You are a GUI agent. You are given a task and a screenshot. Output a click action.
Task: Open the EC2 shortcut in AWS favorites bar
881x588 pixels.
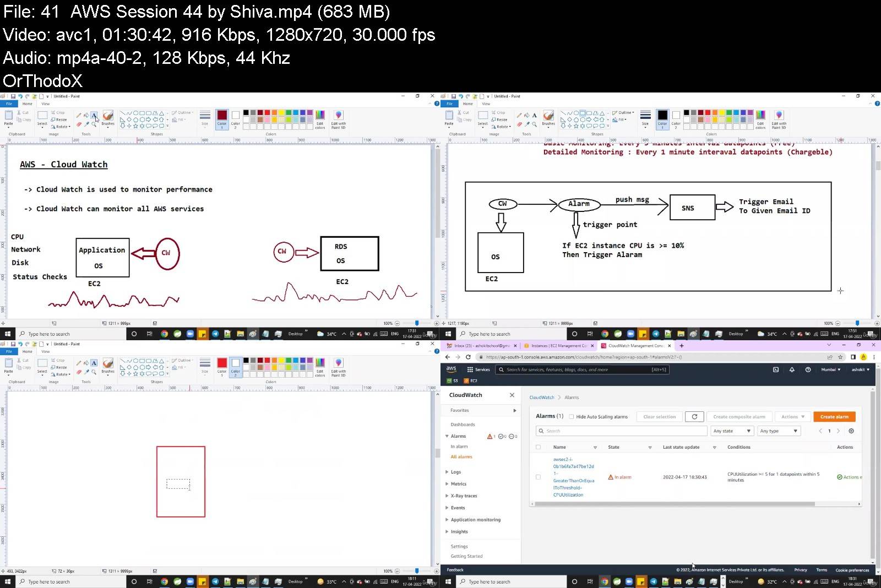[x=471, y=380]
